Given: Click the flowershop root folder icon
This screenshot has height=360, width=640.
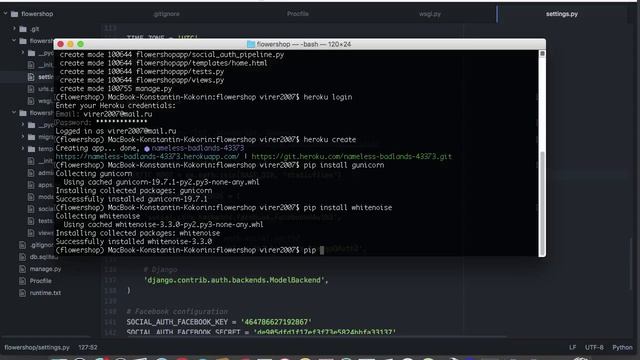Looking at the screenshot, I should 15,14.
